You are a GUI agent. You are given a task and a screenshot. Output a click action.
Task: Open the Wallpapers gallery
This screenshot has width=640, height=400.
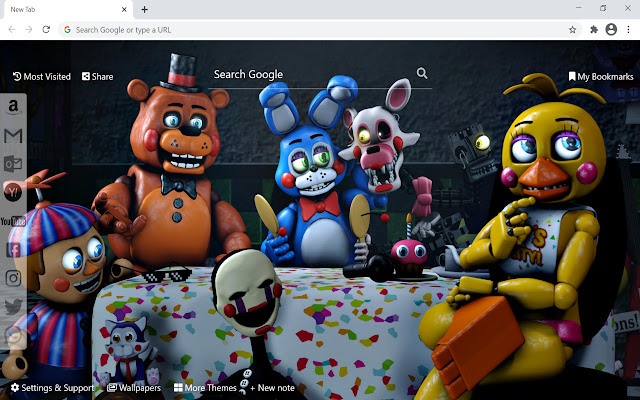[134, 388]
